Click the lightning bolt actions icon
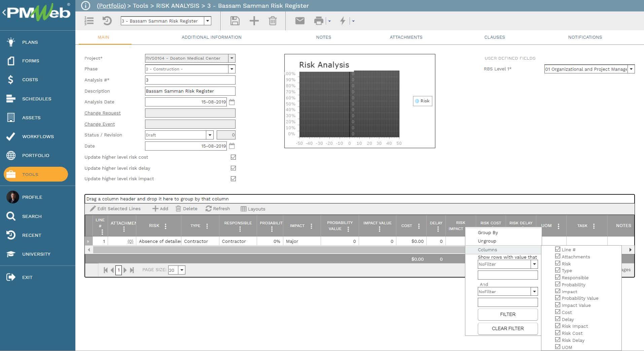Screen dimensions: 644x351 pos(343,21)
